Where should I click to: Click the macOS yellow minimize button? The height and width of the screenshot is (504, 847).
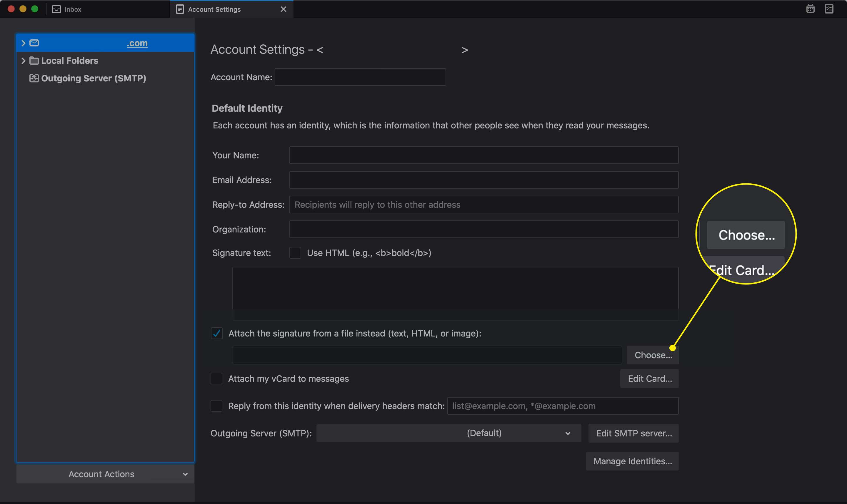23,9
